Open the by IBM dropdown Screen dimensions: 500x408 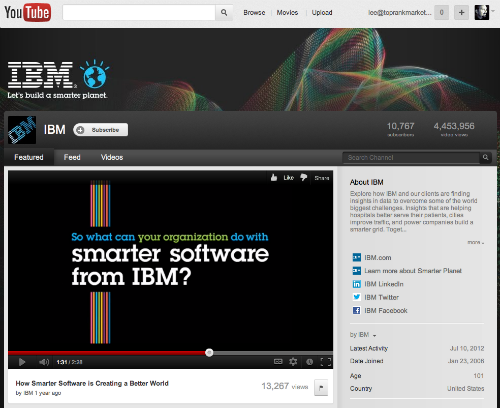pyautogui.click(x=363, y=335)
